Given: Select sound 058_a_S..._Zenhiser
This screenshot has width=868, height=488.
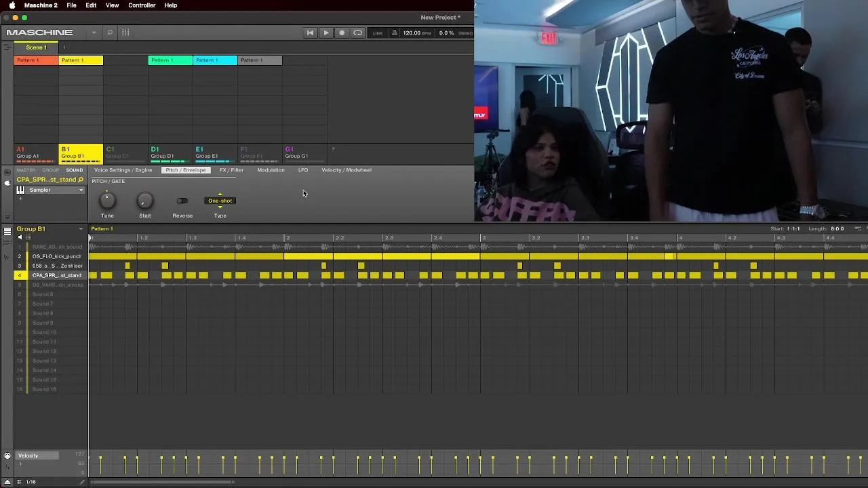Looking at the screenshot, I should pos(57,266).
